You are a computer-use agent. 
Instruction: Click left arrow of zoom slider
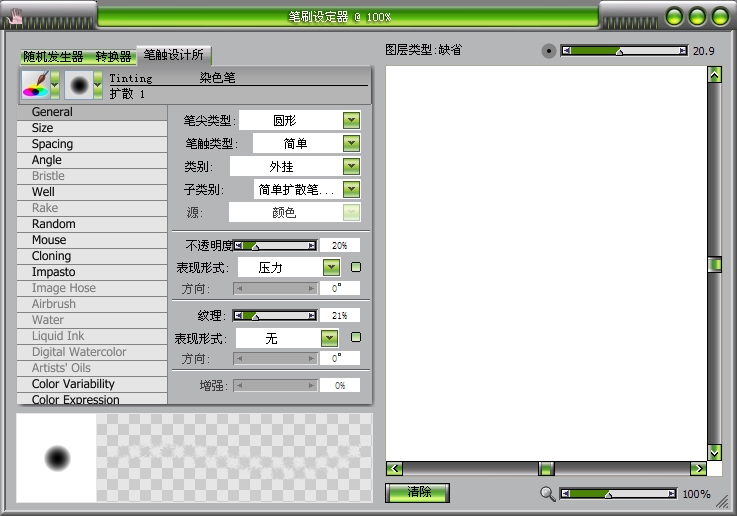pos(565,493)
